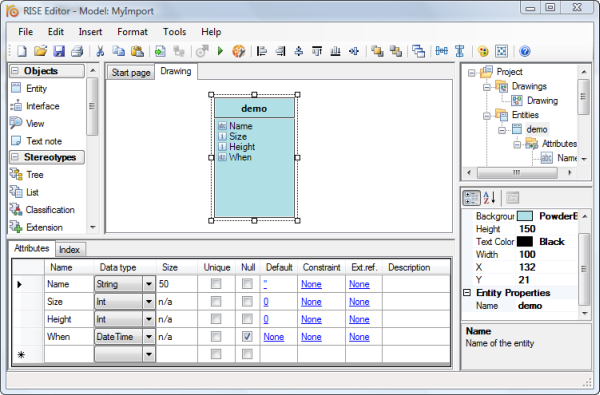The image size is (600, 395).
Task: Click the None constraint link for Height
Action: point(311,319)
